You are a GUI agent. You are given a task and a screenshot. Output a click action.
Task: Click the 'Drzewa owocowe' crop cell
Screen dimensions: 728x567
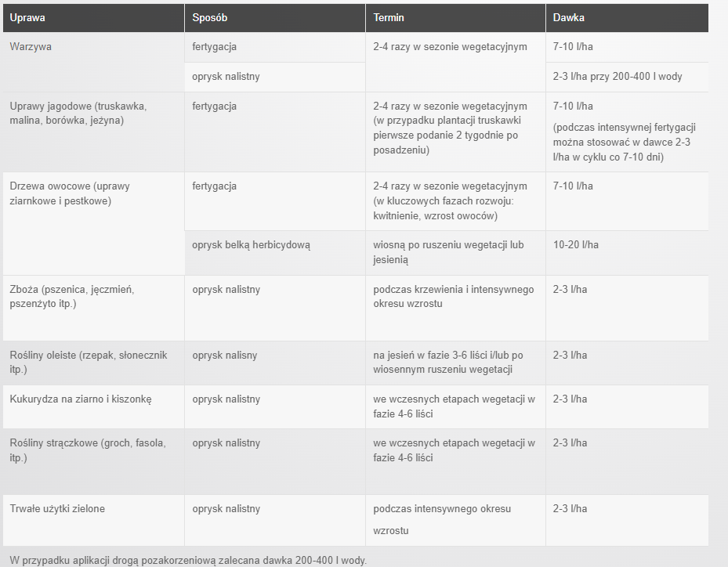point(93,224)
